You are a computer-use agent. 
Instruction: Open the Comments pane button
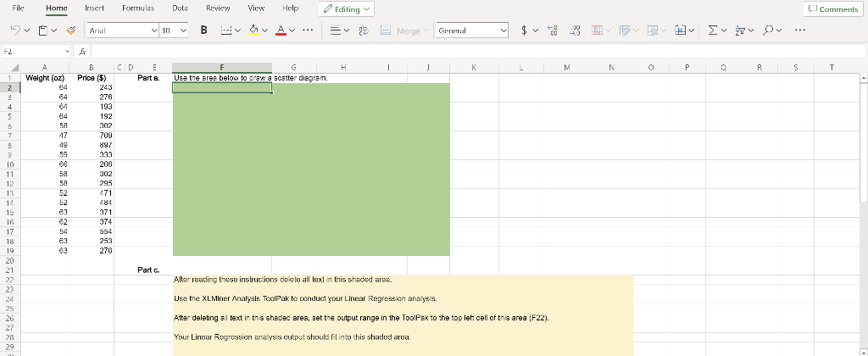click(x=833, y=8)
